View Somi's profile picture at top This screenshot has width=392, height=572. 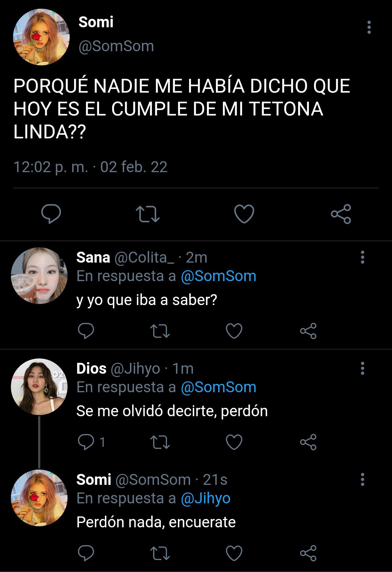pos(41,37)
